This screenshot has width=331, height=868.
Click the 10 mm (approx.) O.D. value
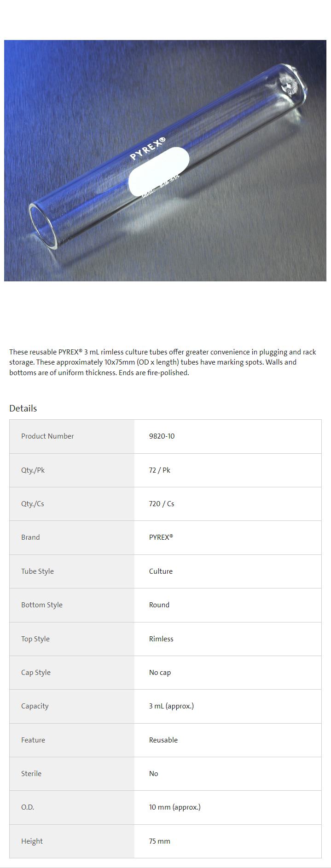tap(174, 807)
